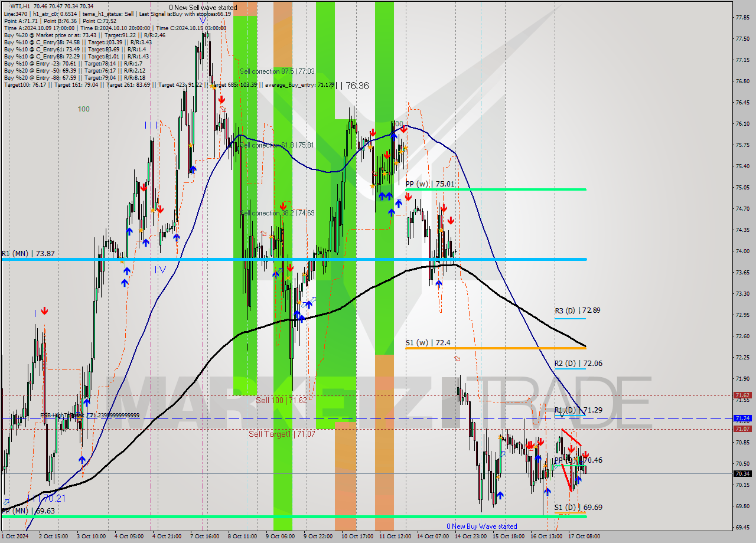The height and width of the screenshot is (543, 756).
Task: Click the PP (MN) | 69.63 label
Action: pyautogui.click(x=28, y=511)
